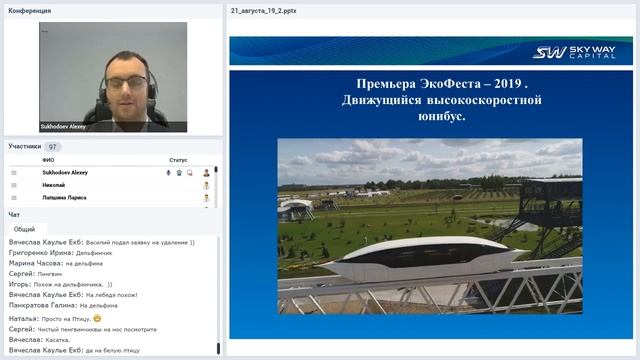
Task: Click the message from Григоренко Ирина
Action: (x=60, y=253)
